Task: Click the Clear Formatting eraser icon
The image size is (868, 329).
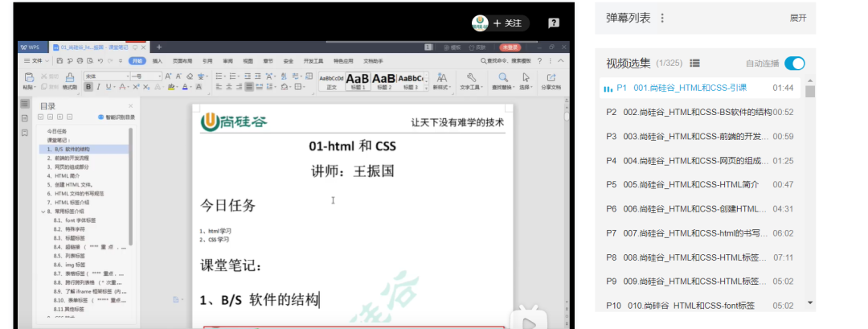Action: coord(190,76)
